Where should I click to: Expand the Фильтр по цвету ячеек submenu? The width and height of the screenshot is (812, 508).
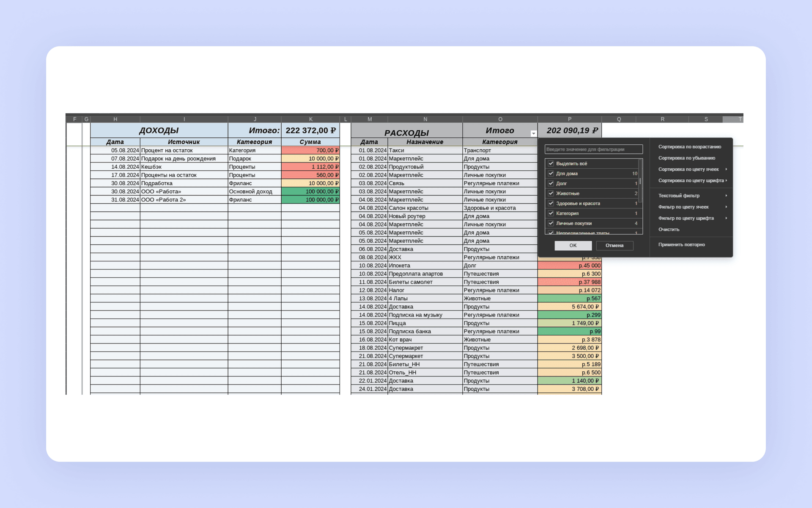click(x=692, y=207)
